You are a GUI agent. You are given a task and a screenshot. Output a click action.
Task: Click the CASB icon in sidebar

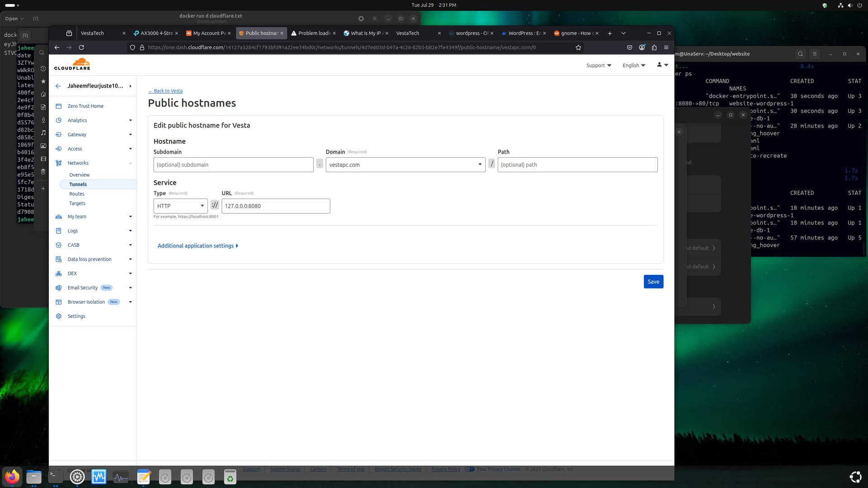59,245
